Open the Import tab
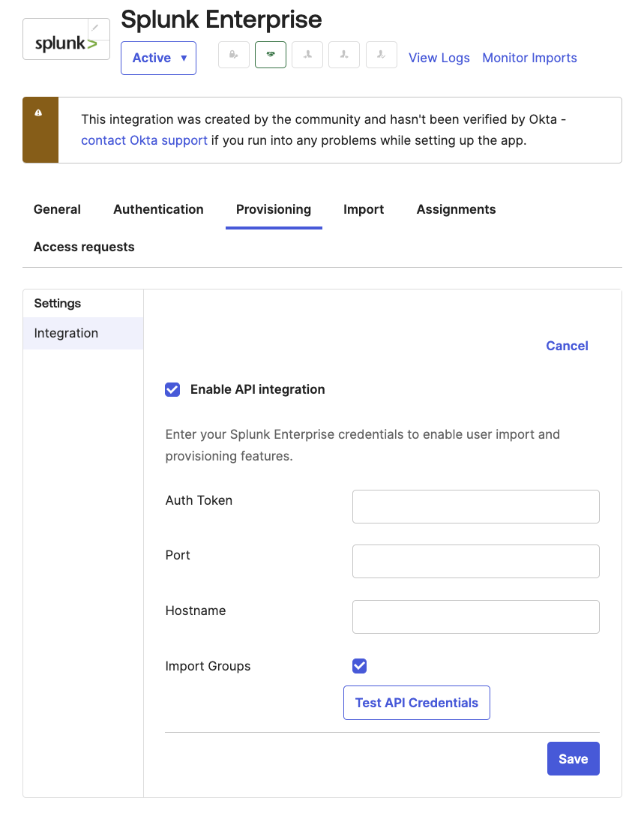The image size is (644, 813). click(x=364, y=210)
